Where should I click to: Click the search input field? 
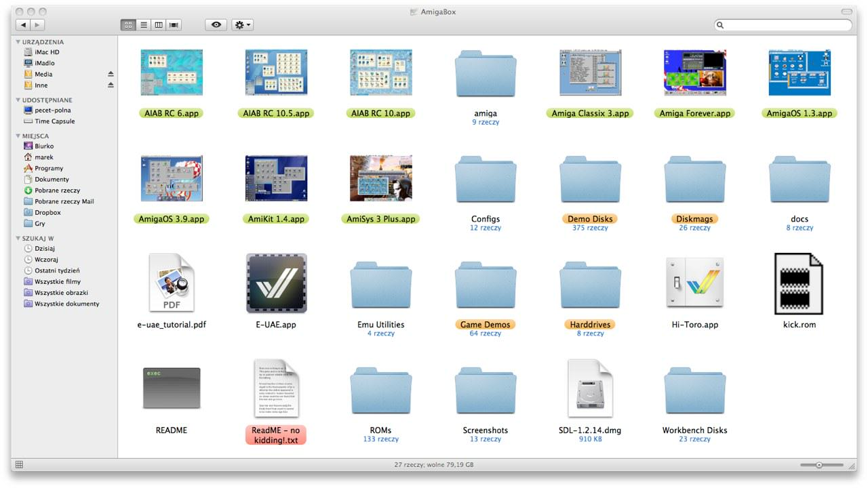coord(787,25)
